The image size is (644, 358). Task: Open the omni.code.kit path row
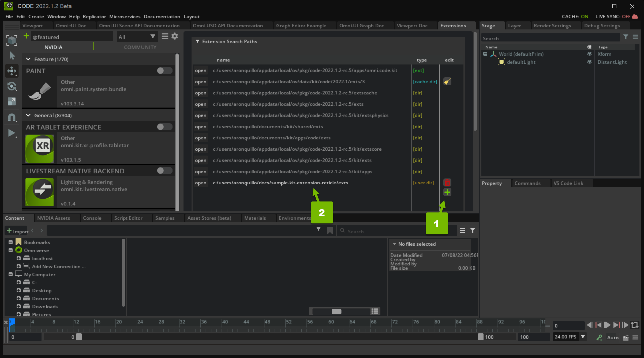click(201, 70)
